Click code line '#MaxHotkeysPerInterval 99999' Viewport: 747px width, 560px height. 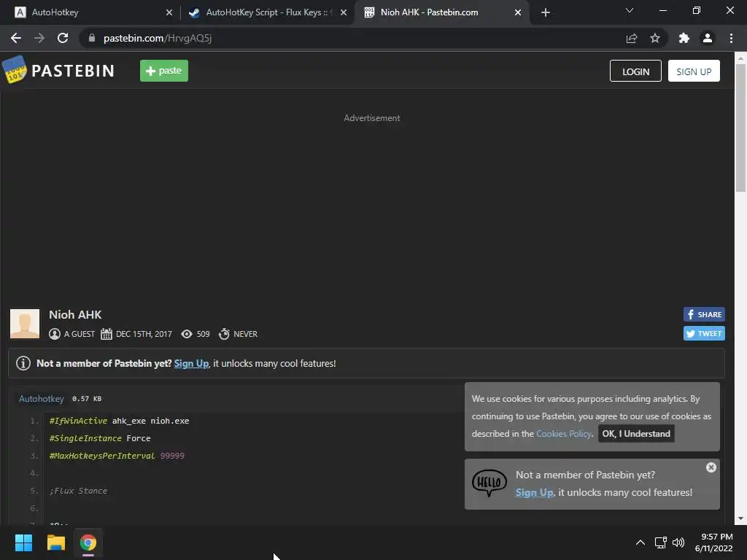click(x=117, y=456)
